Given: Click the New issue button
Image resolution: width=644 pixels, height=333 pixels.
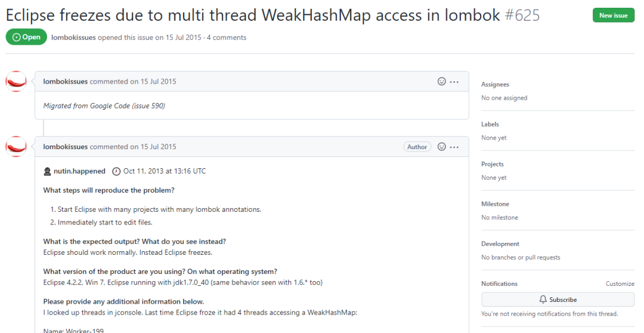Looking at the screenshot, I should tap(613, 15).
